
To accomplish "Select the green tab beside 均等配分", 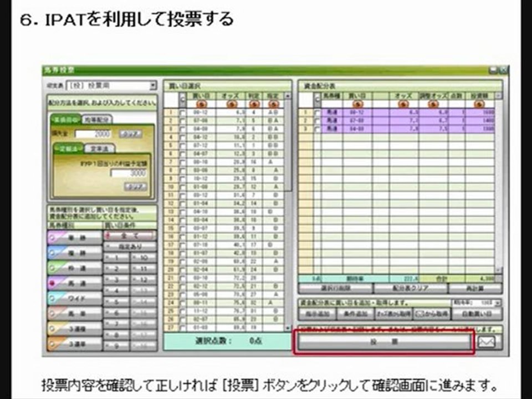I will [x=66, y=120].
